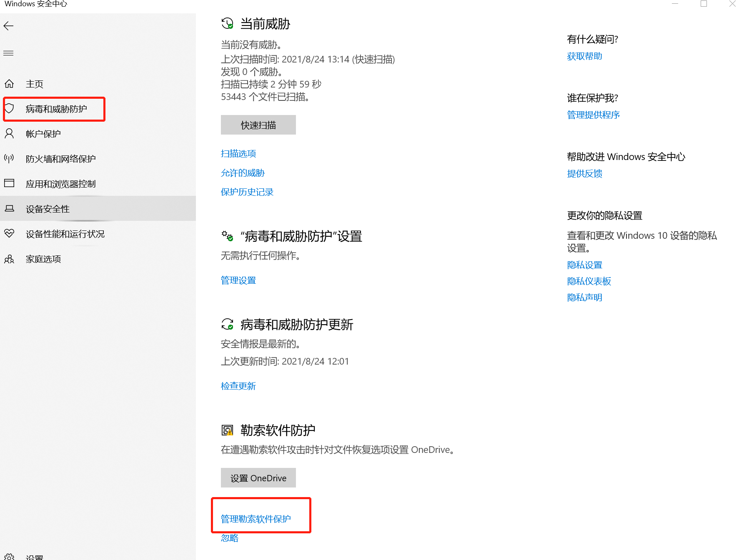Viewport: 739px width, 560px height.
Task: View 保护历史记录 link
Action: [247, 192]
